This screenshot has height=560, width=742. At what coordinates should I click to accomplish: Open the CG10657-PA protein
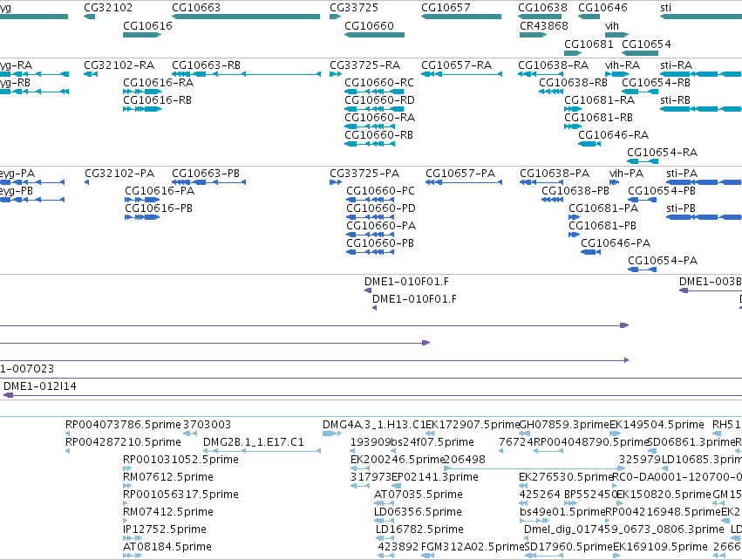pyautogui.click(x=464, y=182)
